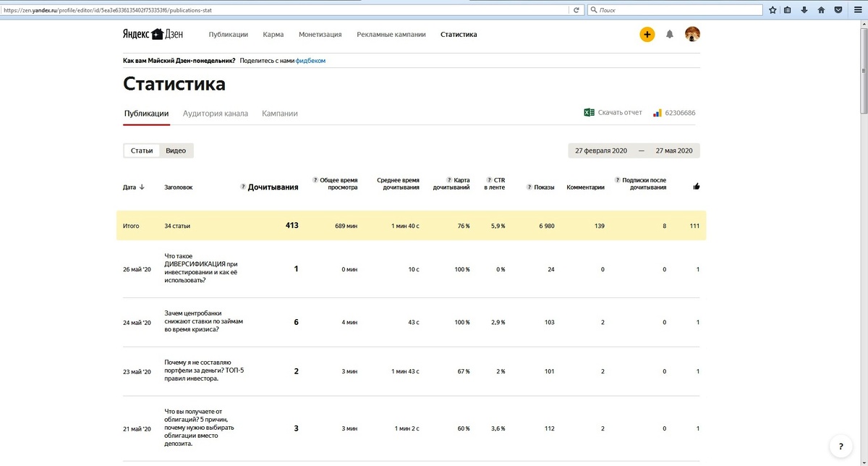Click the date cell '24 май '20'
The width and height of the screenshot is (868, 466).
[x=137, y=322]
